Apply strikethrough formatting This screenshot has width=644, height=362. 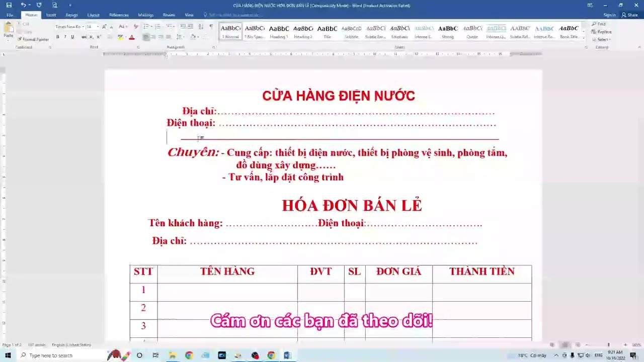(84, 37)
